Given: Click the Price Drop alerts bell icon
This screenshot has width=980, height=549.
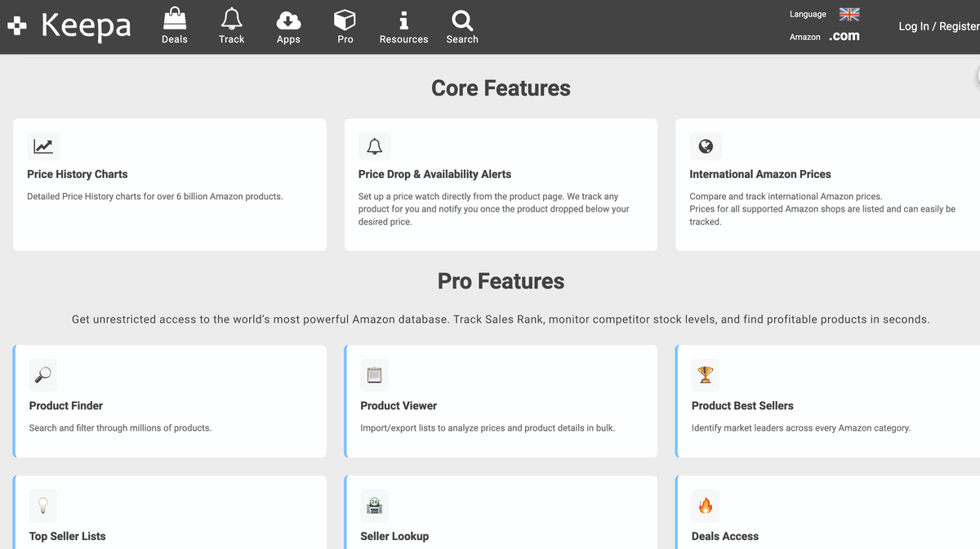Looking at the screenshot, I should [x=374, y=146].
